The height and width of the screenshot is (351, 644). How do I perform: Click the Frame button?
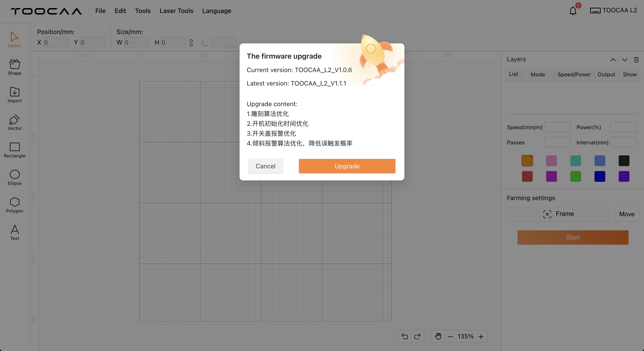pyautogui.click(x=558, y=214)
